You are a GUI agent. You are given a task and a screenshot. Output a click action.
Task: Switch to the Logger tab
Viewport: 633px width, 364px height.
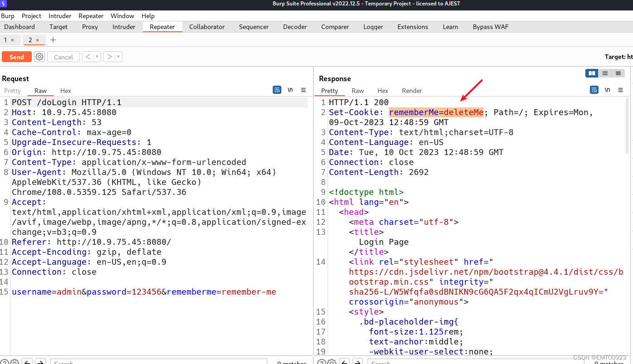click(373, 27)
